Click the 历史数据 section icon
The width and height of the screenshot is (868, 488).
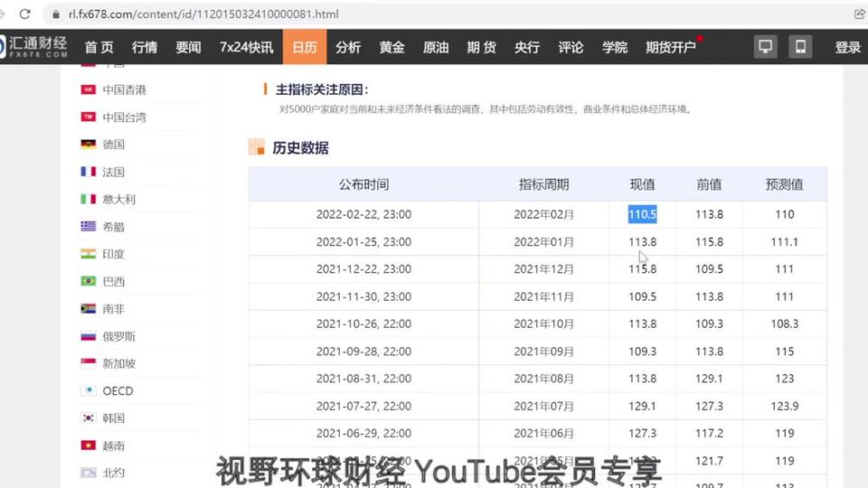(x=256, y=147)
